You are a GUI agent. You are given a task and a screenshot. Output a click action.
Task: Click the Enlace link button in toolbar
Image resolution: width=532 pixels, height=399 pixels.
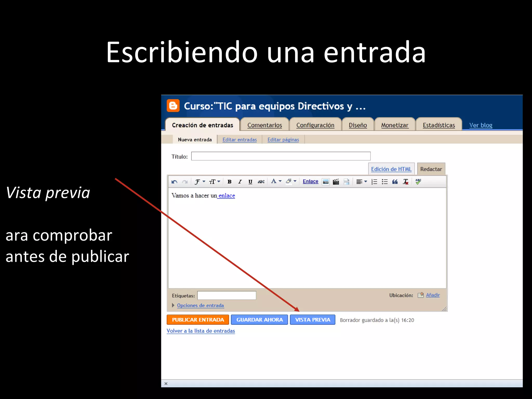[310, 181]
